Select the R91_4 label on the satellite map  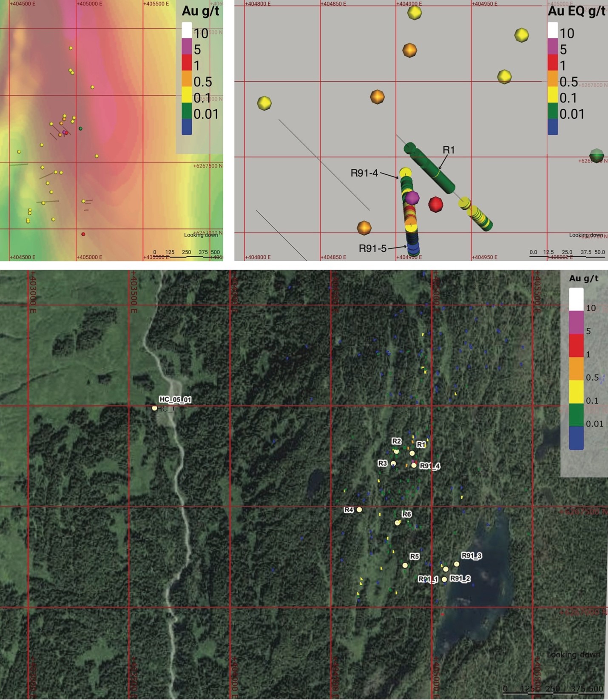[429, 466]
